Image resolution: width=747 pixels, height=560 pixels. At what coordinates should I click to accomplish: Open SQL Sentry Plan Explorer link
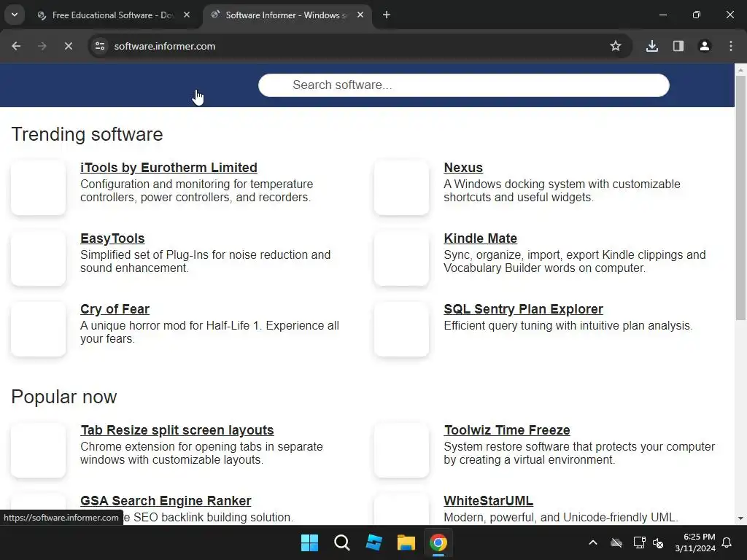coord(524,309)
